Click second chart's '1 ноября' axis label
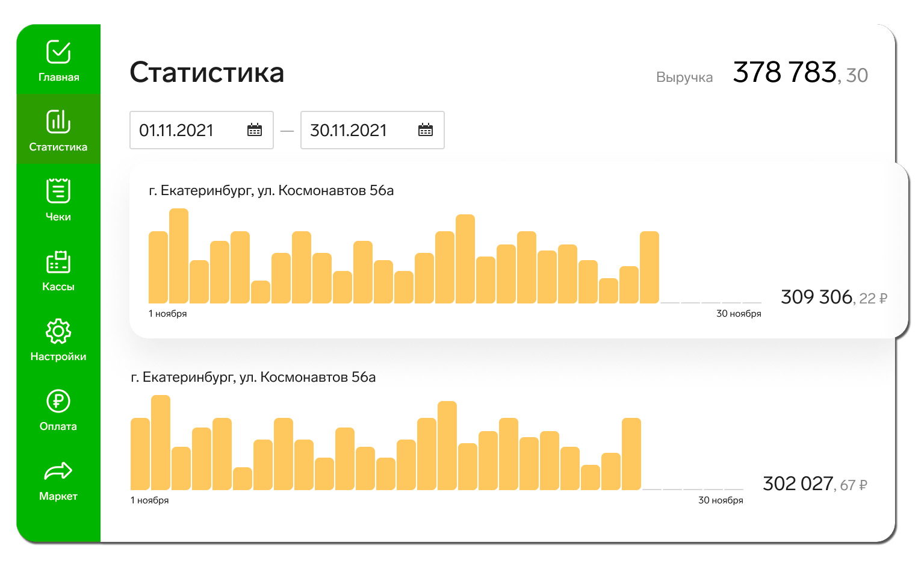Viewport: 924px width, 566px height. [150, 500]
